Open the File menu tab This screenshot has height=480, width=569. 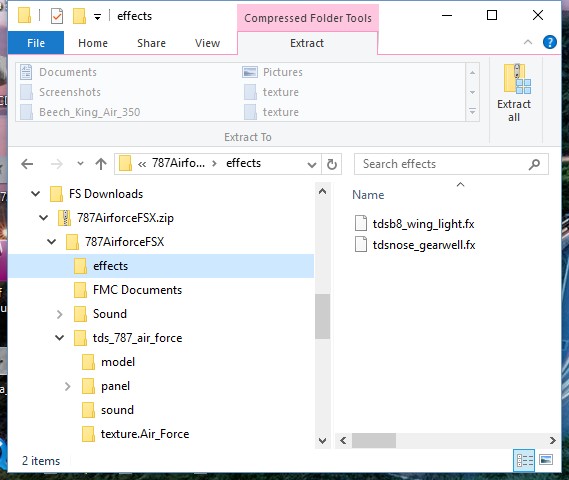36,43
